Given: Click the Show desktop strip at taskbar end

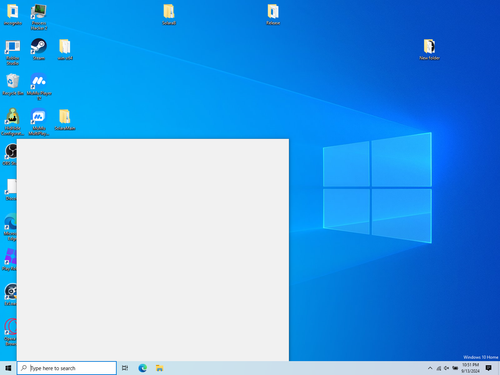Looking at the screenshot, I should (499, 368).
